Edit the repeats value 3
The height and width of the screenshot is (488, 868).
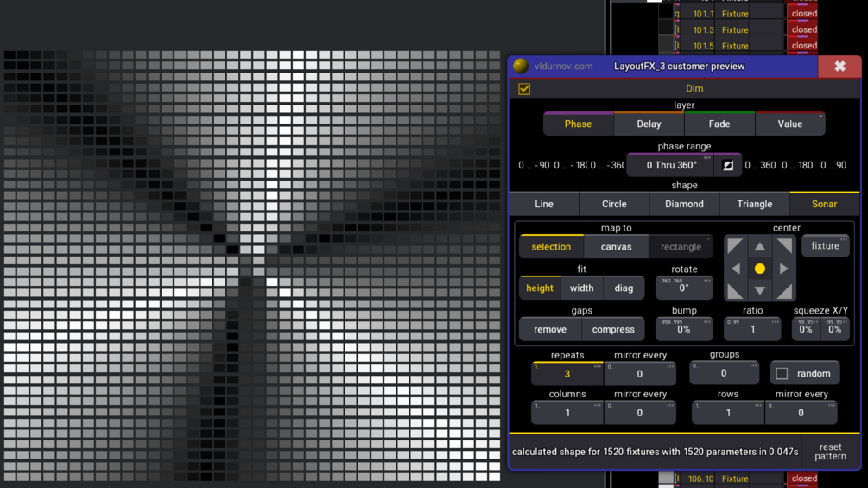pyautogui.click(x=567, y=374)
